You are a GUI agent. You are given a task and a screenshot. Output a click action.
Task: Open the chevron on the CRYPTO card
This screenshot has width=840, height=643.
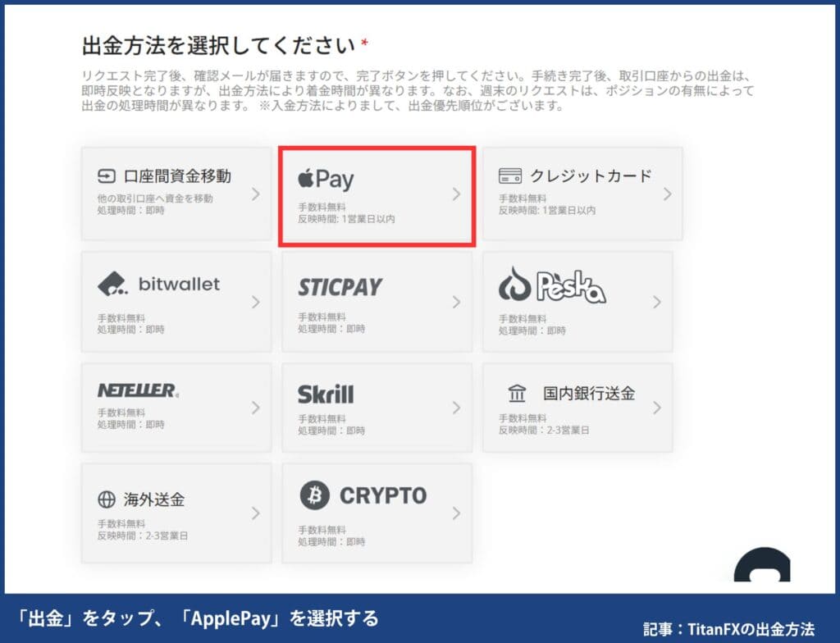point(456,513)
